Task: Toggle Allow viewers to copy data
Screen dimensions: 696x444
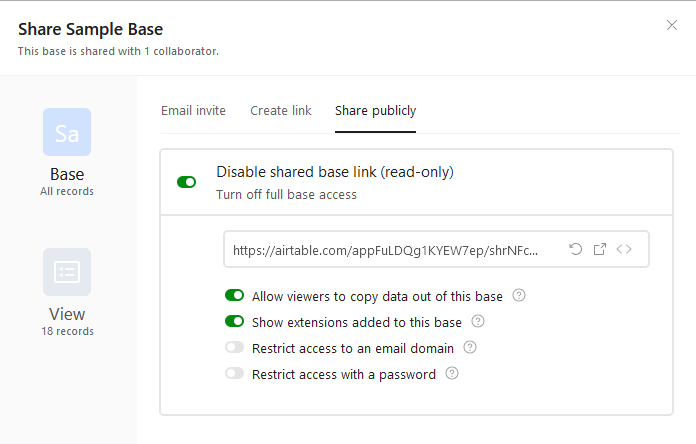Action: click(234, 295)
